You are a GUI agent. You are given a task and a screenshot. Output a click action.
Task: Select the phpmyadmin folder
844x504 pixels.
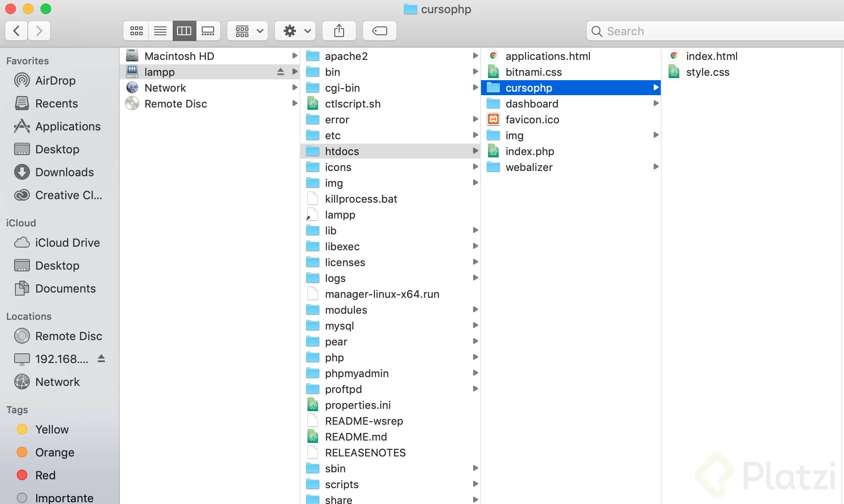pos(390,373)
